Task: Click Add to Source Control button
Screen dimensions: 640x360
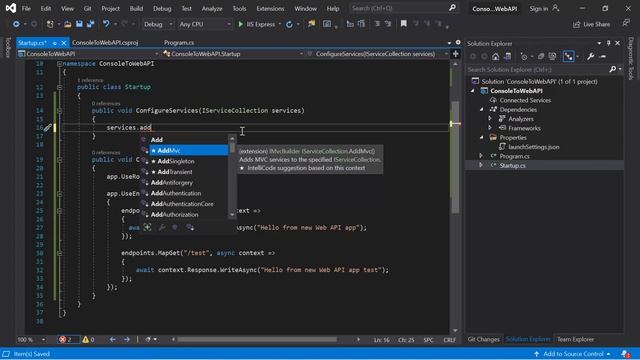Action: point(573,354)
